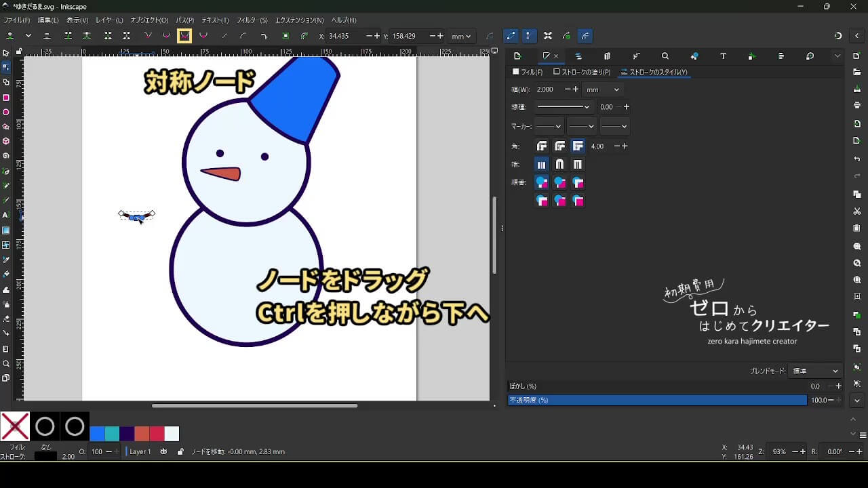Open the blend mode dropdown
This screenshot has height=488, width=868.
pyautogui.click(x=816, y=371)
